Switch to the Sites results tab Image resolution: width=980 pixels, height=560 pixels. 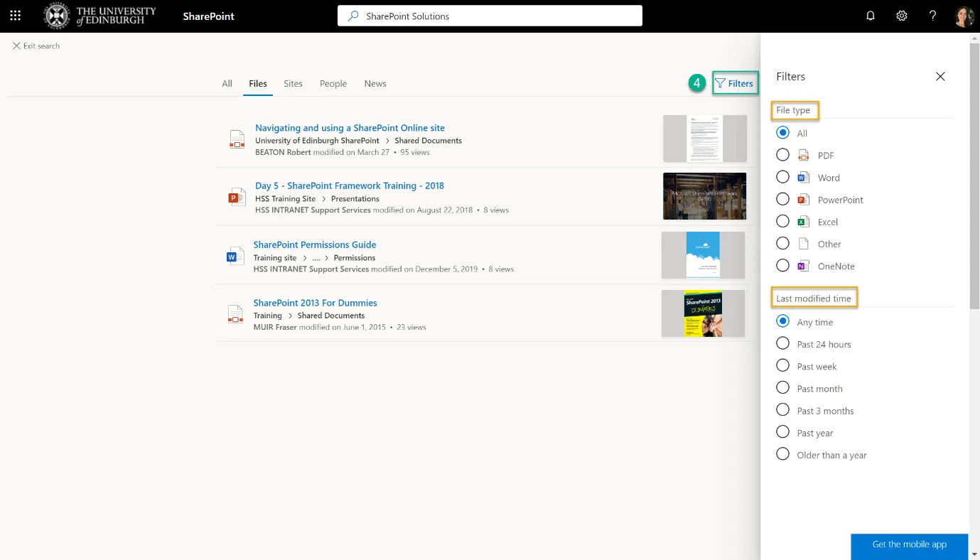click(293, 83)
